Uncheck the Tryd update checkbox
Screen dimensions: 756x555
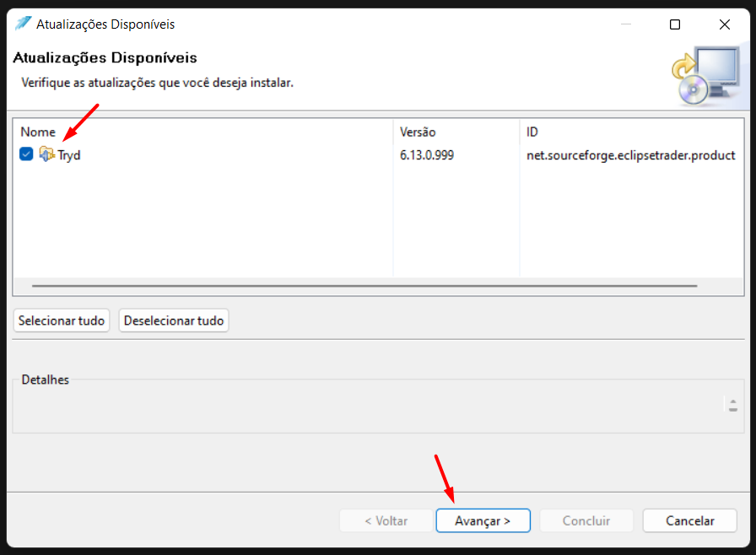(26, 154)
